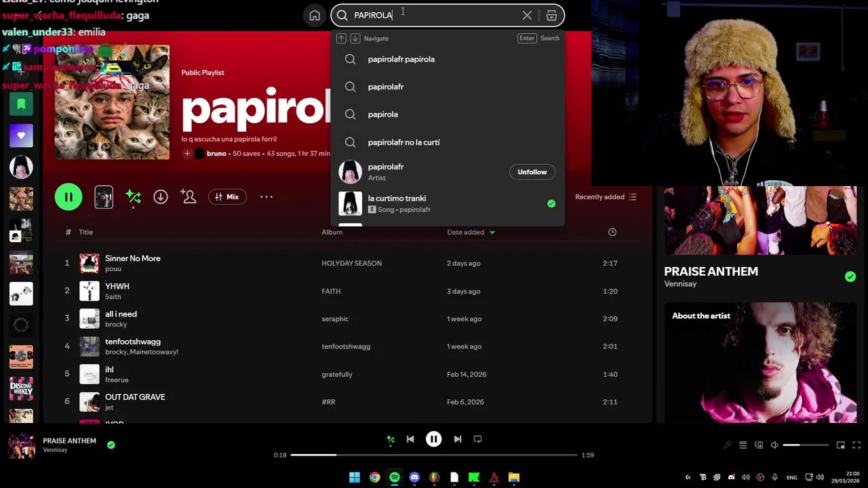
Task: Sort tracks by the Album column
Action: pos(332,232)
